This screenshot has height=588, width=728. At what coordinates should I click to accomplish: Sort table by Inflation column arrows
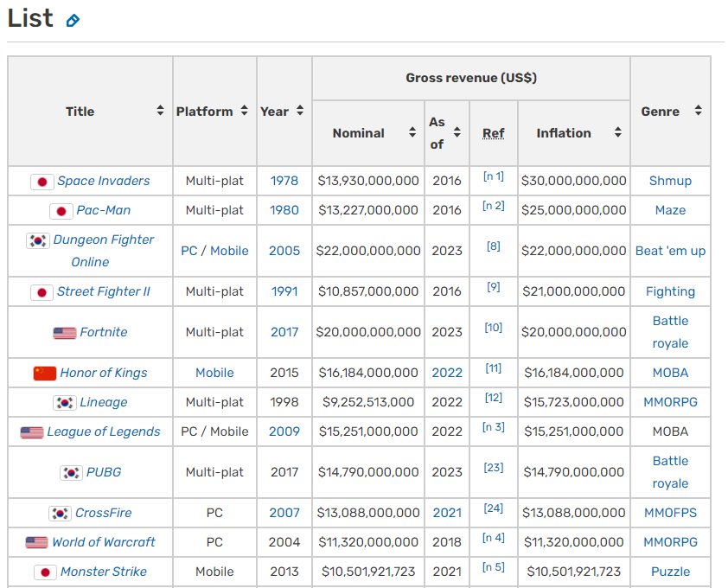pos(617,133)
